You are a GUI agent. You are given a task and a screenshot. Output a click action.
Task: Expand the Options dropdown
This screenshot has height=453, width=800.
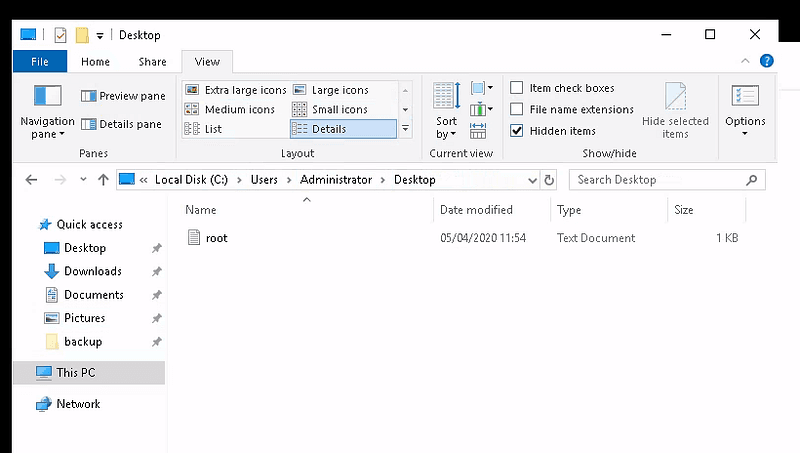click(x=745, y=112)
